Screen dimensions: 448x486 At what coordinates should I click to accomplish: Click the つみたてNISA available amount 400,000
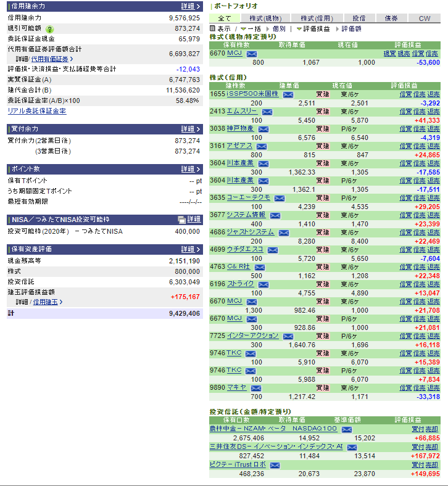click(x=187, y=231)
